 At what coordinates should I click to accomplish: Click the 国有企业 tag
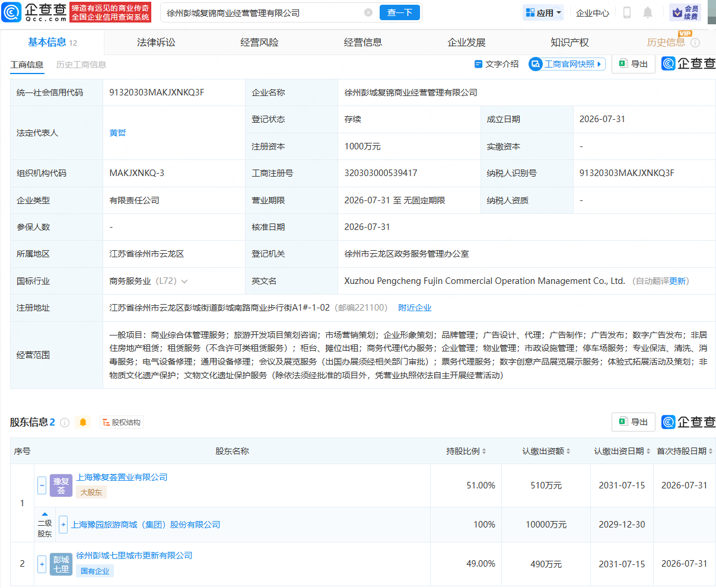coord(95,571)
